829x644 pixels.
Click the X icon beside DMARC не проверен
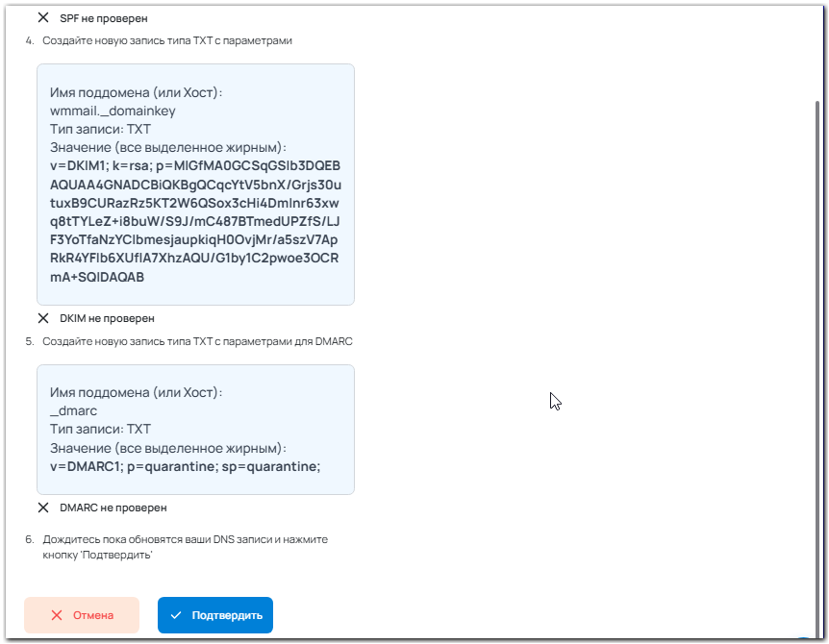(43, 508)
